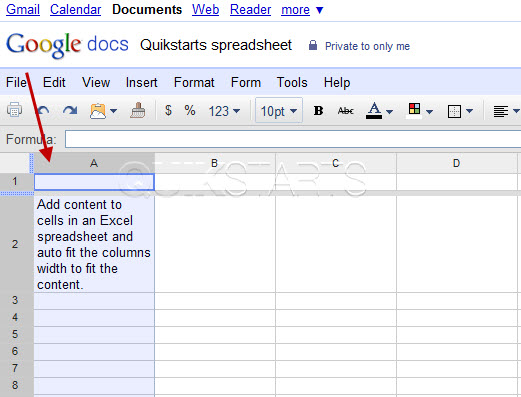
Task: Open the File menu
Action: tap(16, 82)
